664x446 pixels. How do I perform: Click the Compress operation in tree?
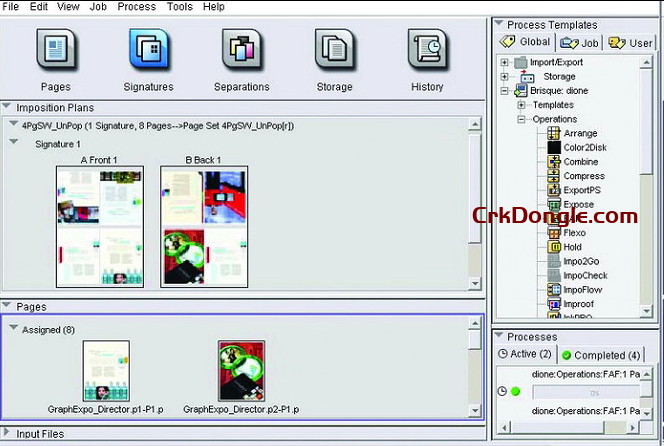583,176
